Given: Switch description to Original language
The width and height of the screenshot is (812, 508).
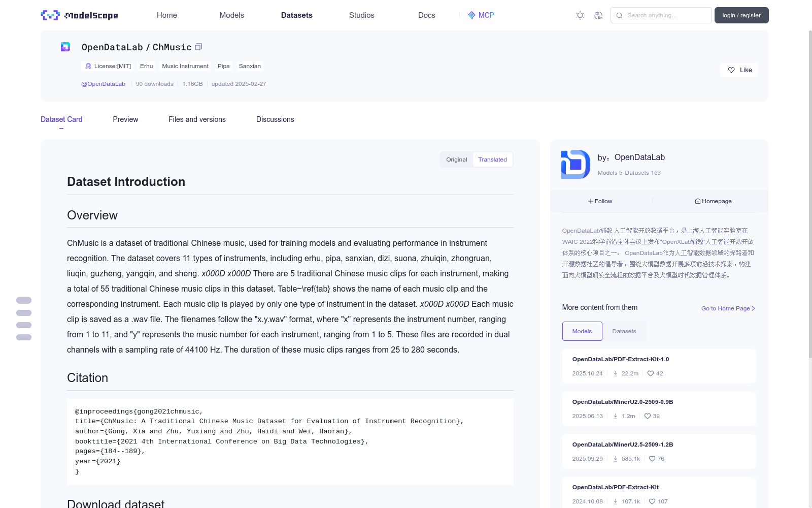Looking at the screenshot, I should click(456, 160).
